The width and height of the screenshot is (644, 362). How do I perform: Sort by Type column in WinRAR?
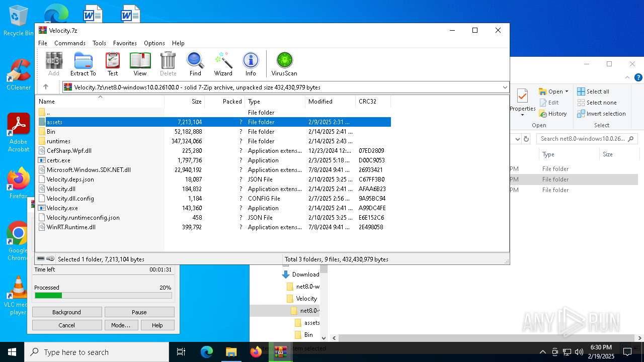[x=275, y=102]
